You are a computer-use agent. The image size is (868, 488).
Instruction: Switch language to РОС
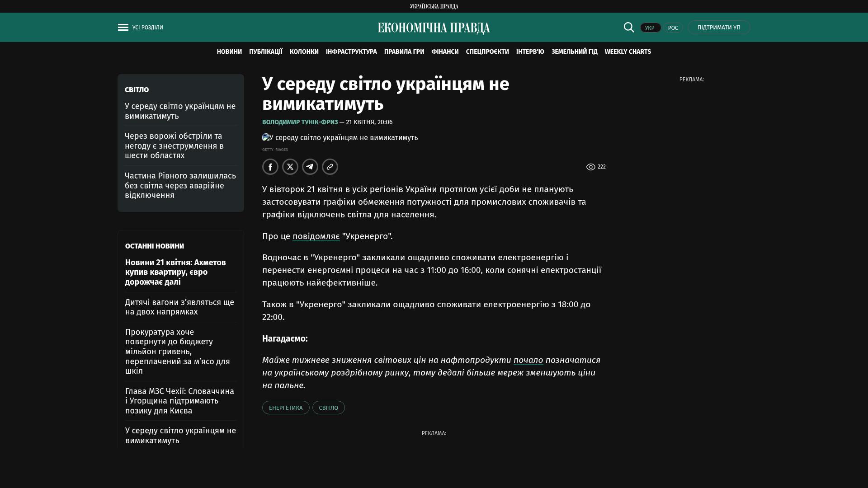point(673,28)
